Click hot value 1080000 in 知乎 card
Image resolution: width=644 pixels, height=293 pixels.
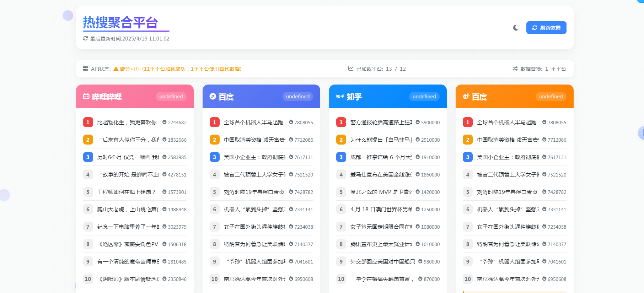430,227
